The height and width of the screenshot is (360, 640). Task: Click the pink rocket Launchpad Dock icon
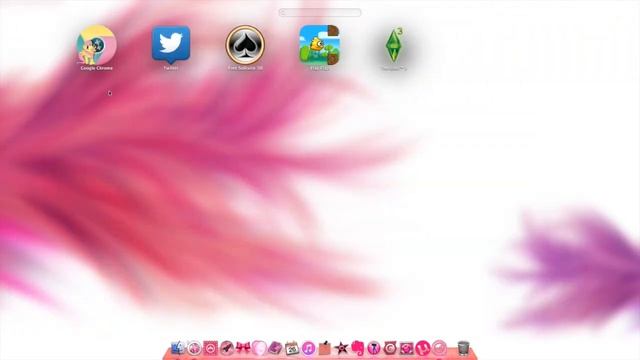click(x=227, y=348)
